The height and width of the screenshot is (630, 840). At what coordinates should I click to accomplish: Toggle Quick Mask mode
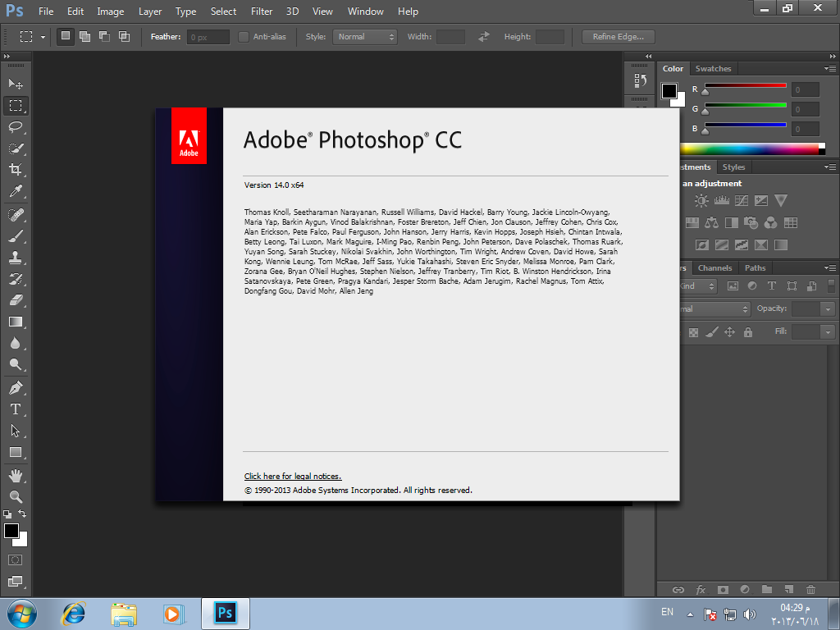pyautogui.click(x=16, y=559)
